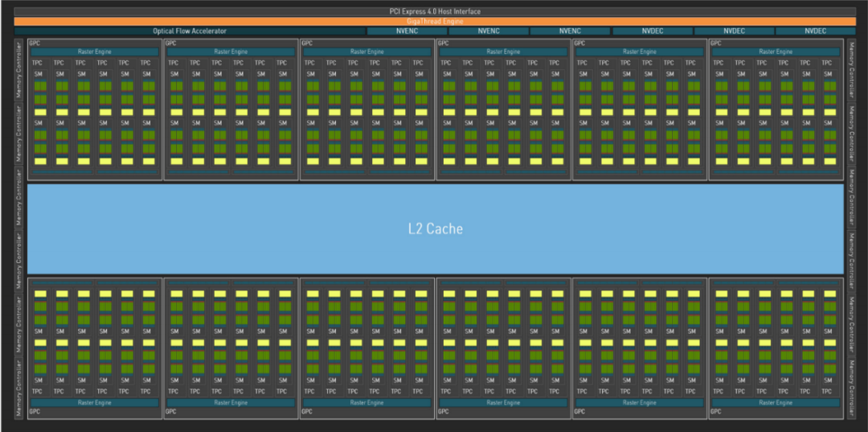This screenshot has width=868, height=432.
Task: Select Raster Engine in bottom-right GPC
Action: pyautogui.click(x=774, y=402)
